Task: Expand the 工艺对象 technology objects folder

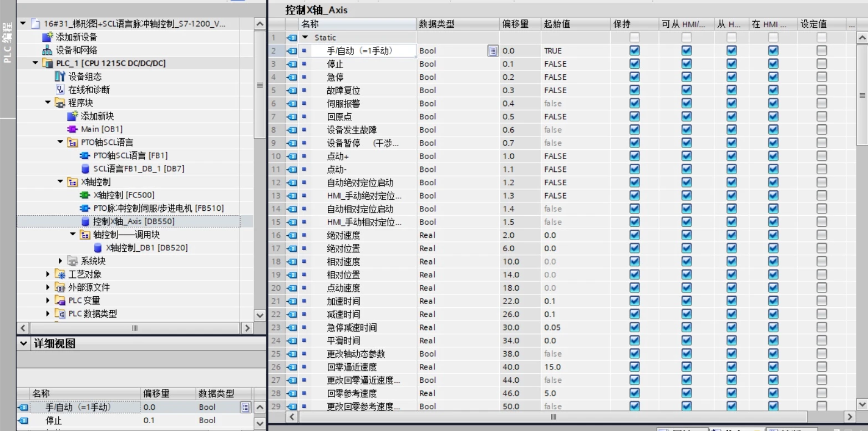Action: pos(48,274)
